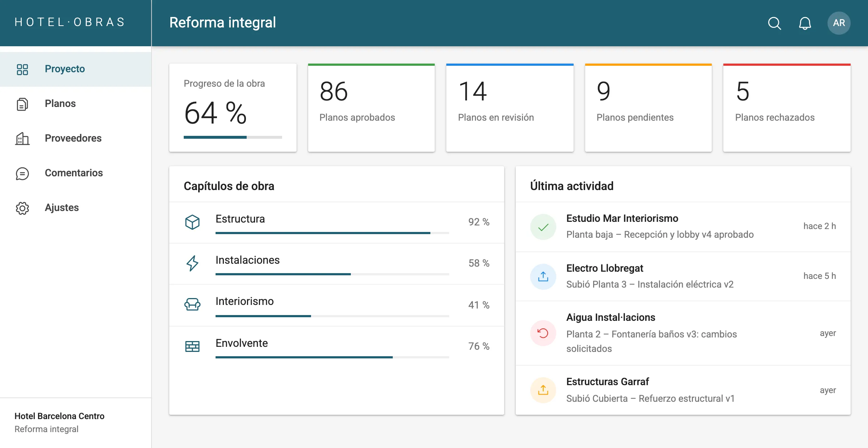Open the Estructuras Garraf activity entry
This screenshot has width=868, height=448.
point(683,390)
